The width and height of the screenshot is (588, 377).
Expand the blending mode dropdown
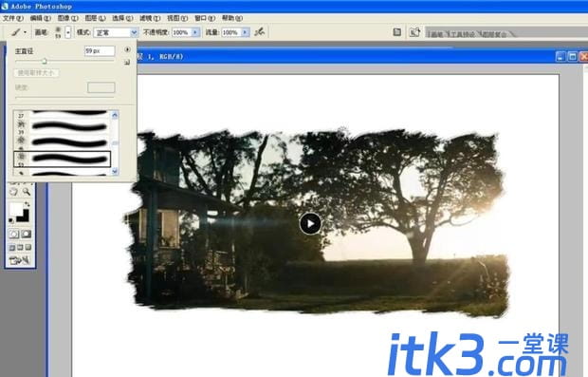tap(134, 32)
